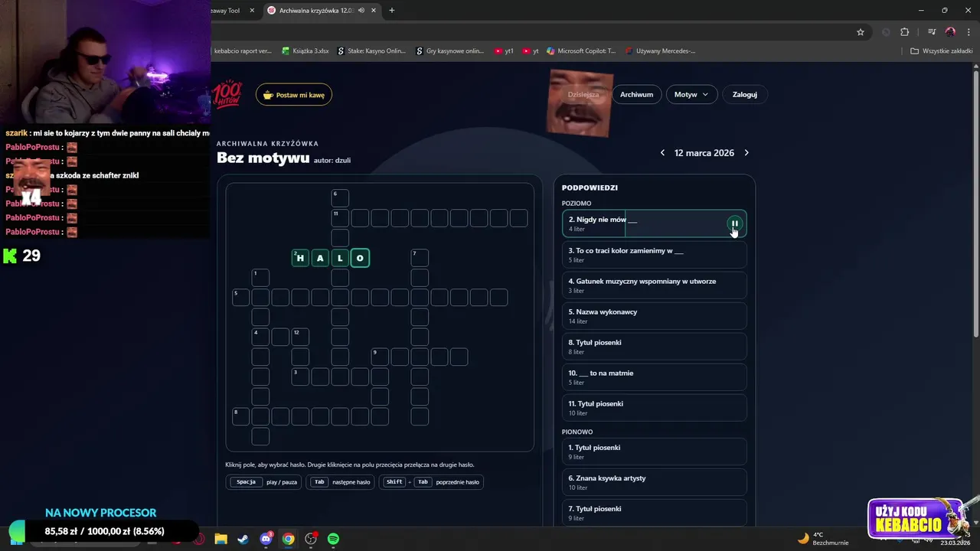Open the Książka 3.xlsx bookmark

click(305, 51)
